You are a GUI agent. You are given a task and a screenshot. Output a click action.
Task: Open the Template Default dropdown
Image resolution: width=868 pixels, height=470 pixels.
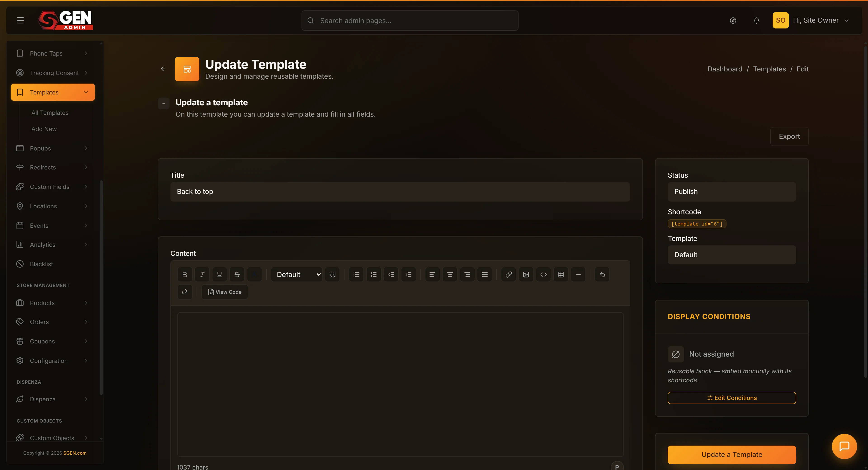[731, 255]
